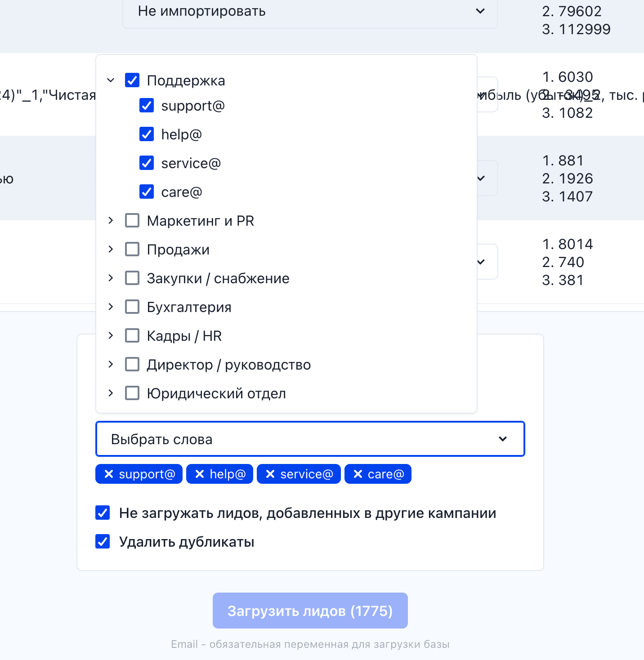Expand the Продажи group

click(111, 250)
